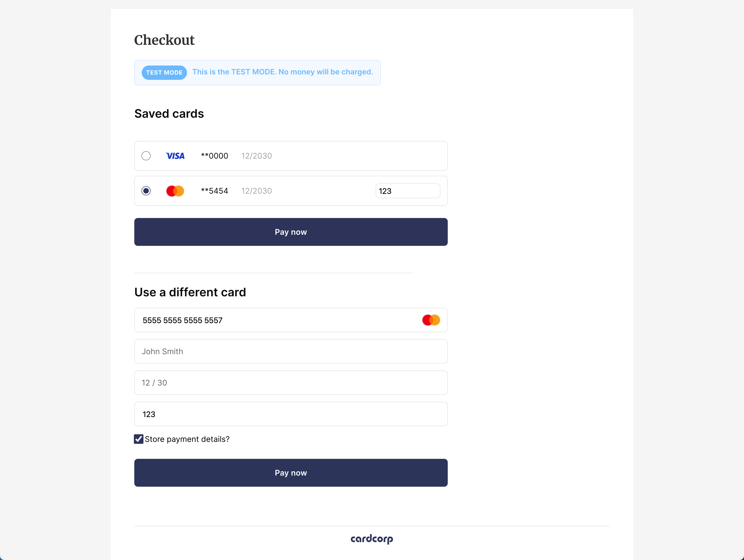Uncheck the Store payment details checkbox
The height and width of the screenshot is (560, 744).
(139, 439)
